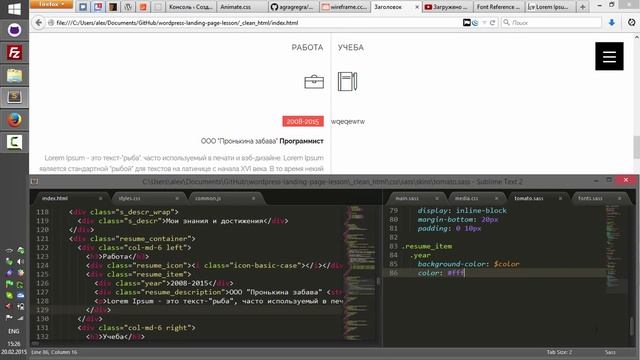Switch to the wireframe.cc browser tab
Image resolution: width=640 pixels, height=360 pixels.
(344, 7)
